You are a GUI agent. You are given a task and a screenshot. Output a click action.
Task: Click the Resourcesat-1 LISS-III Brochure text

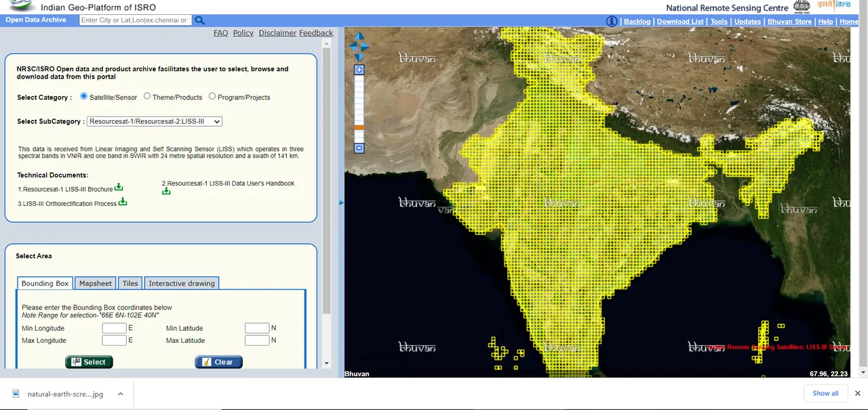(x=66, y=189)
